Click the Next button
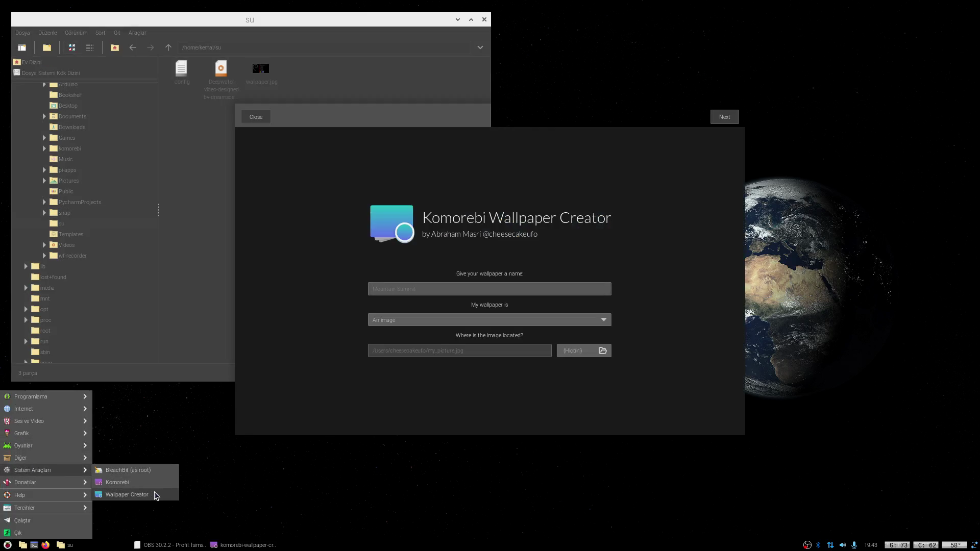The width and height of the screenshot is (980, 551). (724, 117)
